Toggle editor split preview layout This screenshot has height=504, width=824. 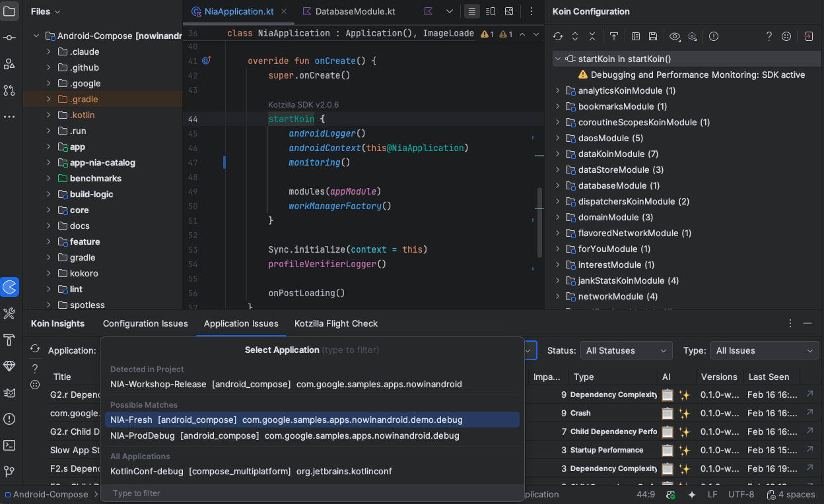coord(491,11)
